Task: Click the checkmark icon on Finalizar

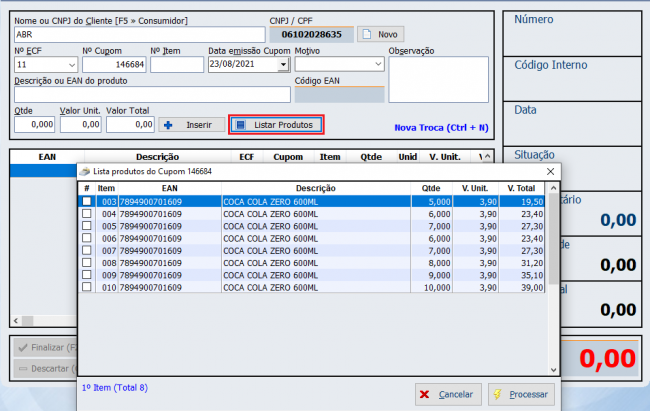Action: (x=23, y=348)
